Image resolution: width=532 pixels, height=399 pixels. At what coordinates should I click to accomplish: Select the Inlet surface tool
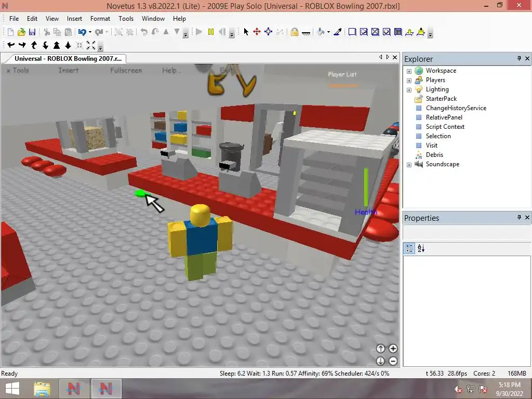(398, 32)
